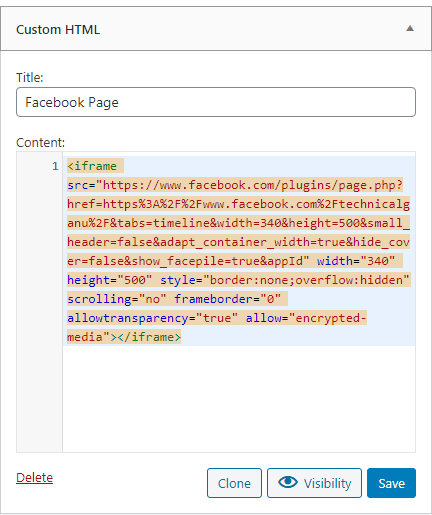Click 'width="340"' attribute in code
432x515 pixels.
[x=356, y=261]
